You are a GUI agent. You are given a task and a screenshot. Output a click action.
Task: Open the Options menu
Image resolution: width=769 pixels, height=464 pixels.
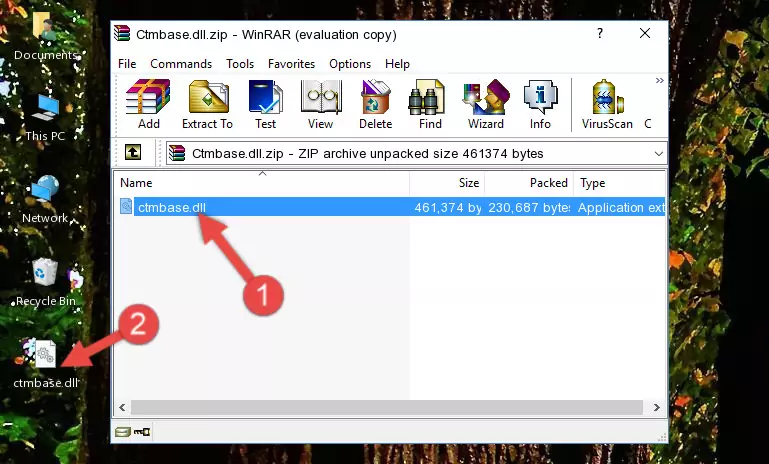[x=350, y=64]
